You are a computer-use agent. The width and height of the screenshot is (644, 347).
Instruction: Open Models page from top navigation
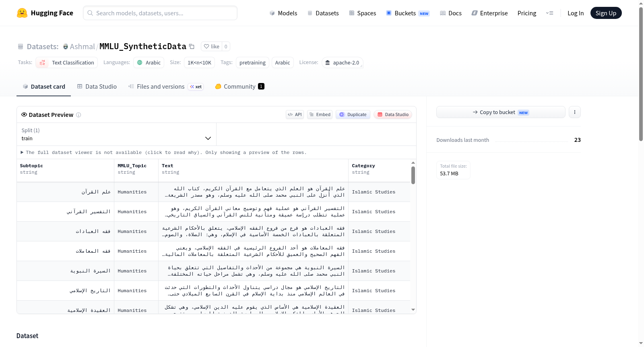point(283,13)
